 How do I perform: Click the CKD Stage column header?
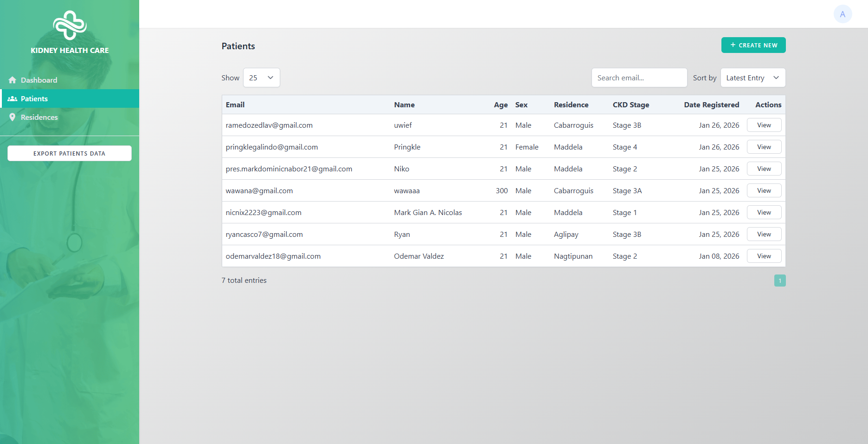pos(630,105)
